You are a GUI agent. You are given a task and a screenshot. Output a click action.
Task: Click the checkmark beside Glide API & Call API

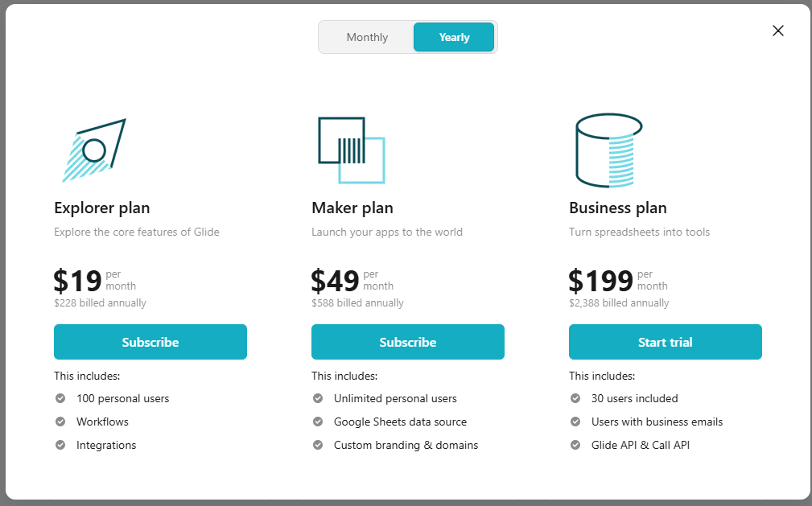pos(574,445)
